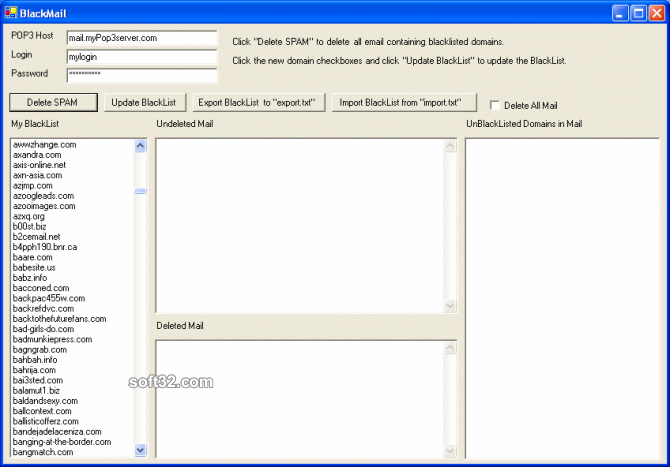Click the POP3 Host input field
670x467 pixels.
point(141,38)
